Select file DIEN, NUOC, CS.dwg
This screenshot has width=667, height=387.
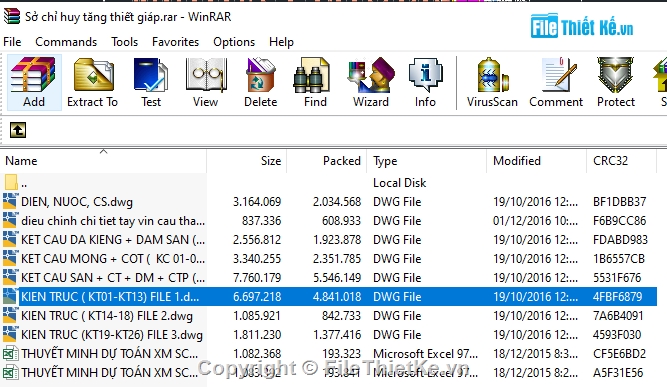click(x=77, y=202)
